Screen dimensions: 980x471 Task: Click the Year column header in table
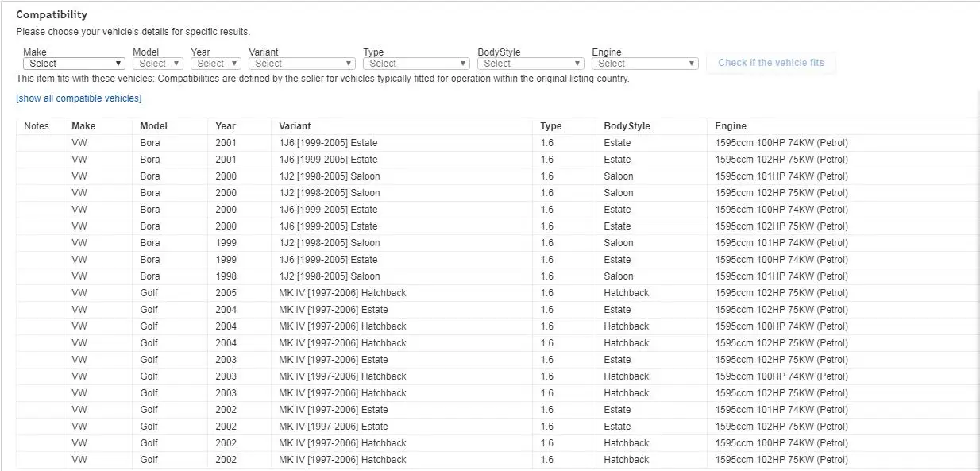(x=240, y=126)
